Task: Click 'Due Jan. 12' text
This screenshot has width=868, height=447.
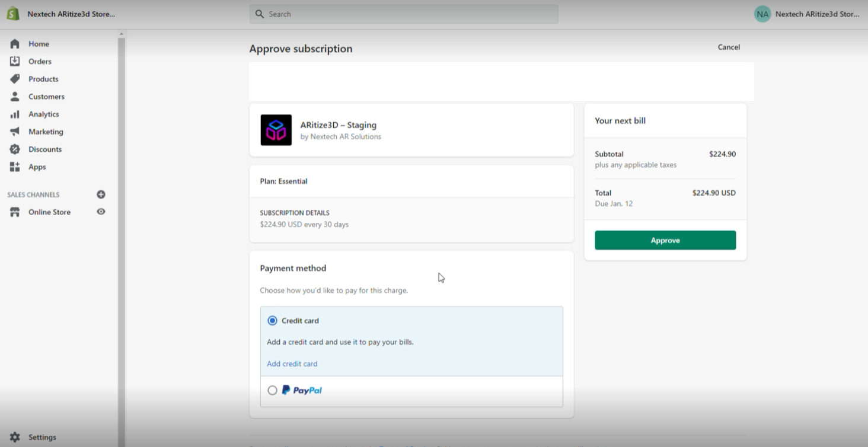Action: pyautogui.click(x=614, y=203)
